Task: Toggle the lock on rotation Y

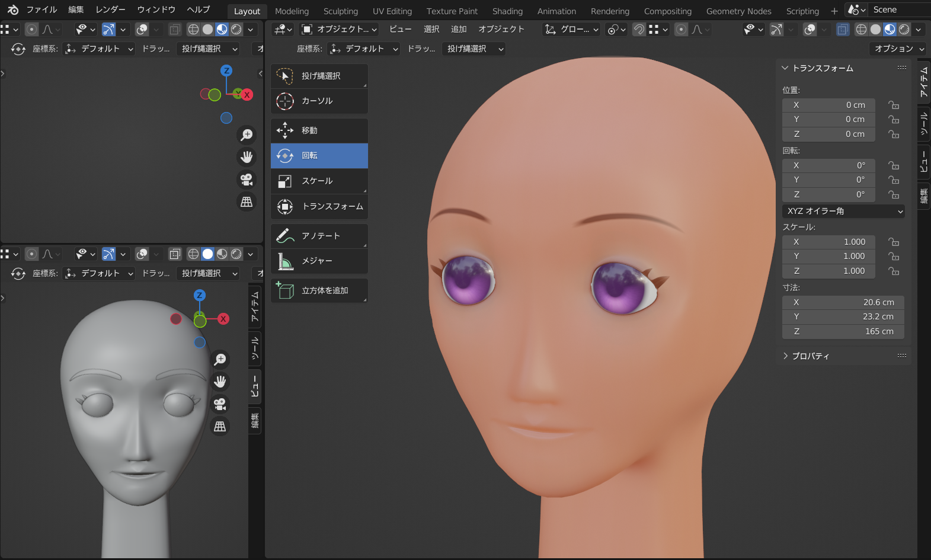Action: coord(894,180)
